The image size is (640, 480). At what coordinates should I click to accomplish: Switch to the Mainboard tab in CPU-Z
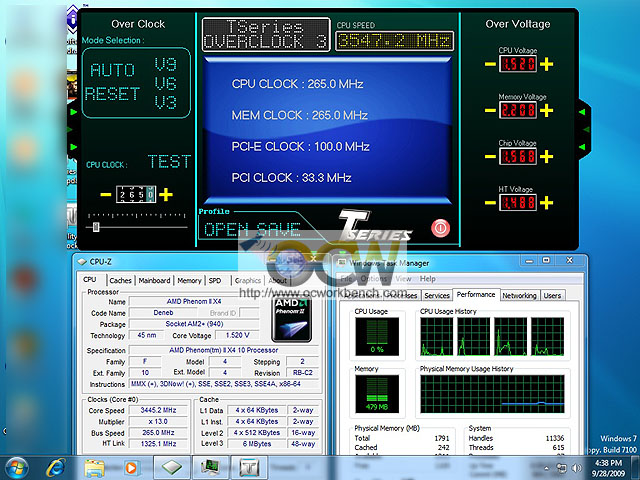(x=154, y=280)
